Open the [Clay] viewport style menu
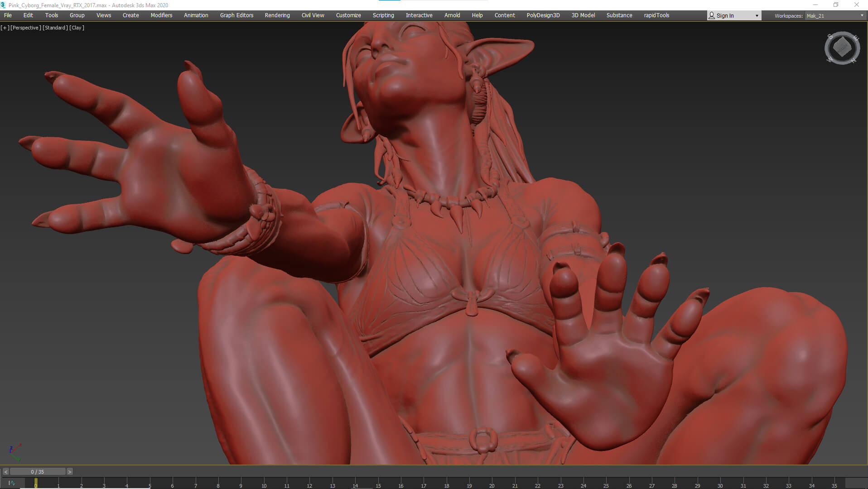The image size is (868, 489). [x=77, y=28]
